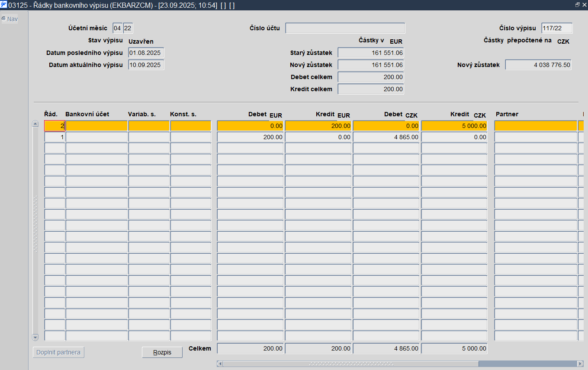Image resolution: width=588 pixels, height=370 pixels.
Task: Click the Nový zůstatek EUR field 161 551.06
Action: pos(371,65)
